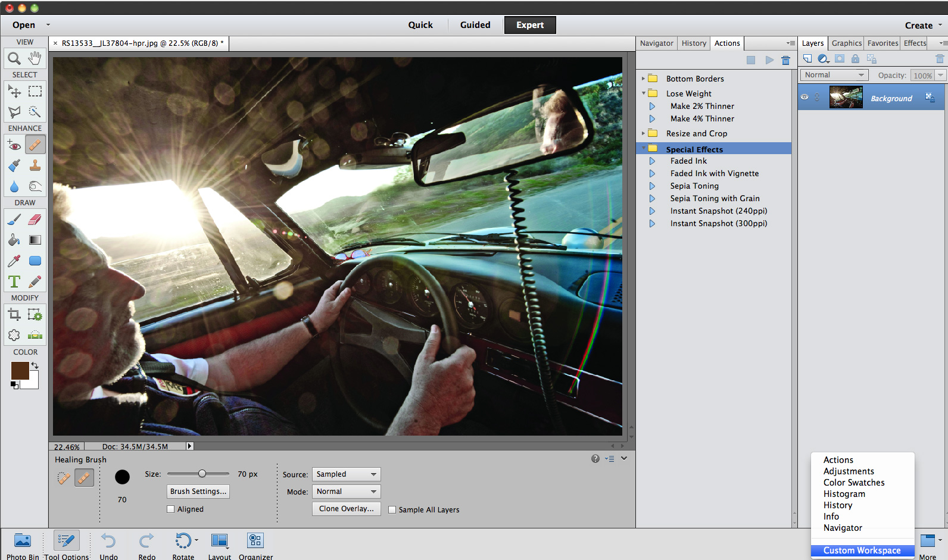The width and height of the screenshot is (948, 560).
Task: Toggle Background layer visibility eye
Action: [x=804, y=97]
